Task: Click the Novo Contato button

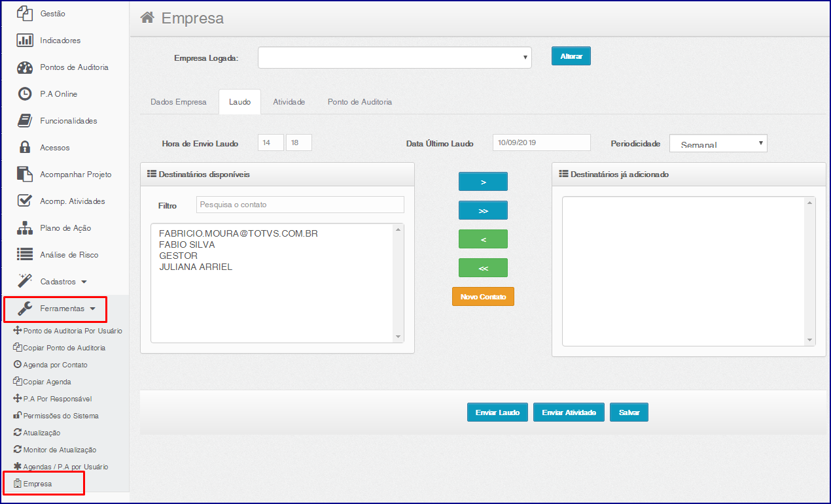Action: tap(483, 297)
